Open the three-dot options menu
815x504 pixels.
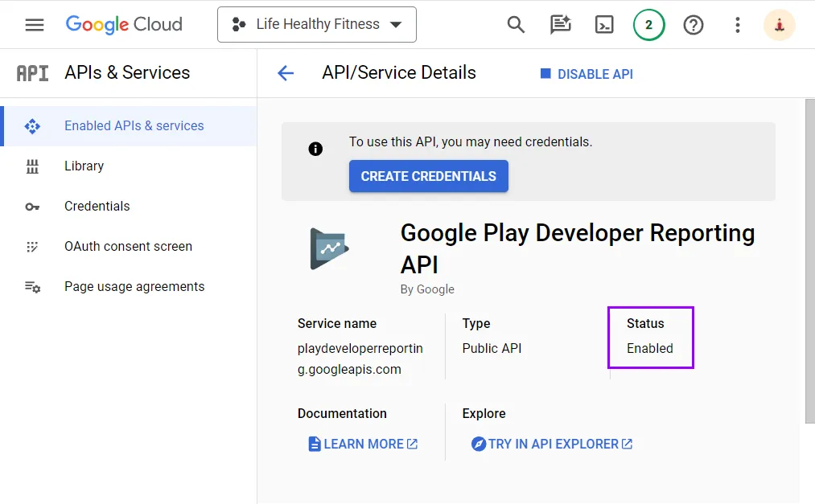click(x=738, y=24)
